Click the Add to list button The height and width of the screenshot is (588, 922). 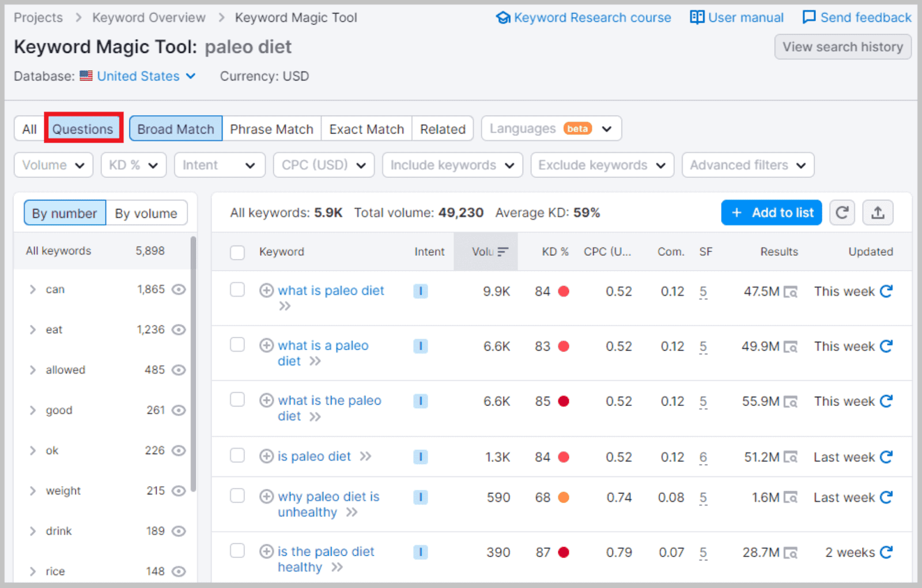click(771, 213)
